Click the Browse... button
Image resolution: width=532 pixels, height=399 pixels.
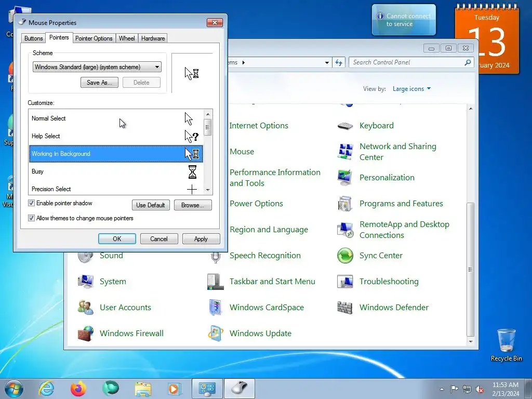193,205
